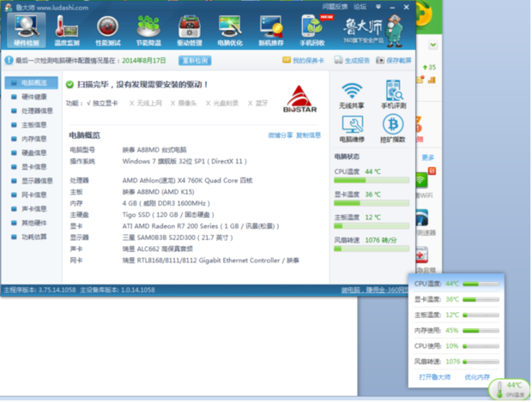Open the 温度监测 temperature monitor
532x402 pixels.
(x=67, y=31)
